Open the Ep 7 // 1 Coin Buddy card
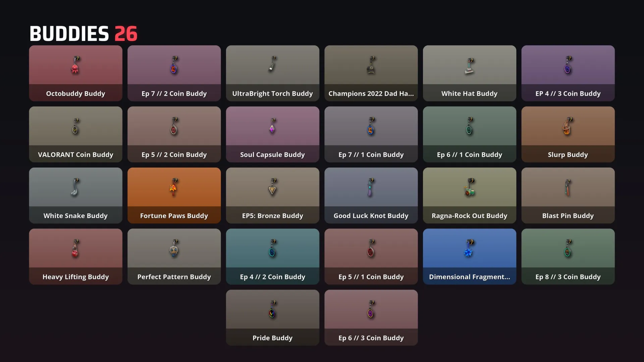This screenshot has height=362, width=644. [x=371, y=134]
